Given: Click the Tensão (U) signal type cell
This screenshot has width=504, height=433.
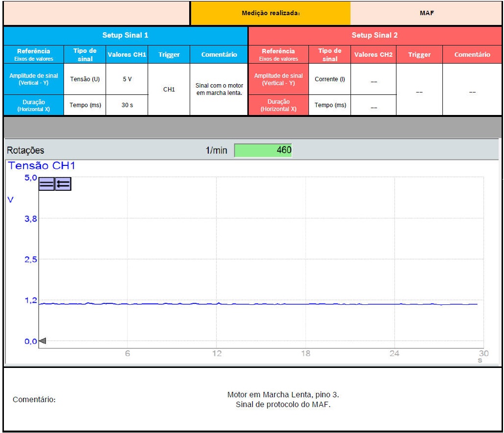Looking at the screenshot, I should tap(85, 79).
